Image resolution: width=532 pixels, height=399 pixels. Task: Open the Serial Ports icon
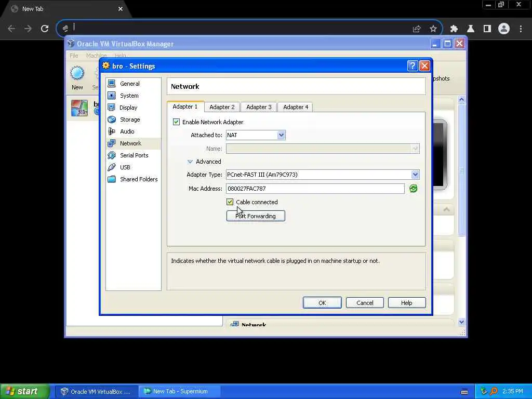(x=112, y=155)
